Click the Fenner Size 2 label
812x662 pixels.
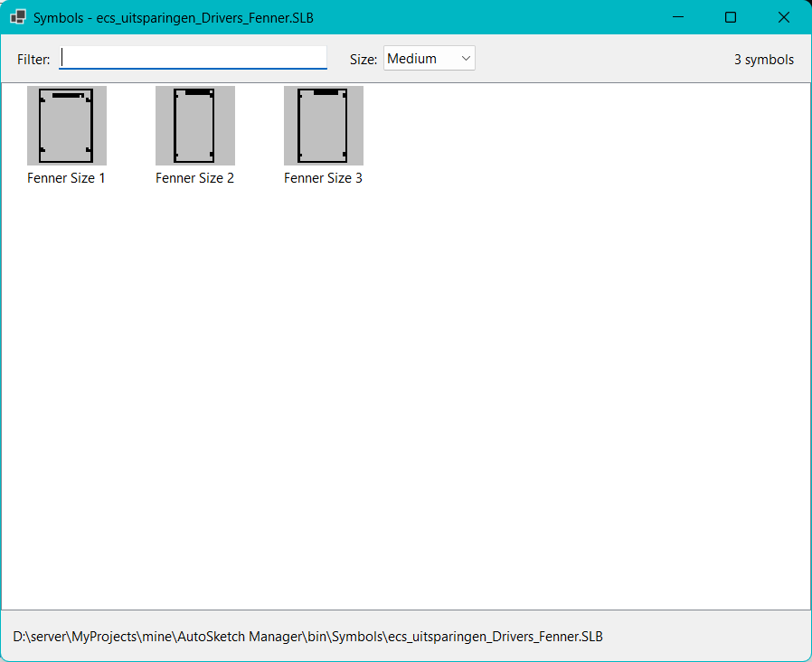coord(194,178)
